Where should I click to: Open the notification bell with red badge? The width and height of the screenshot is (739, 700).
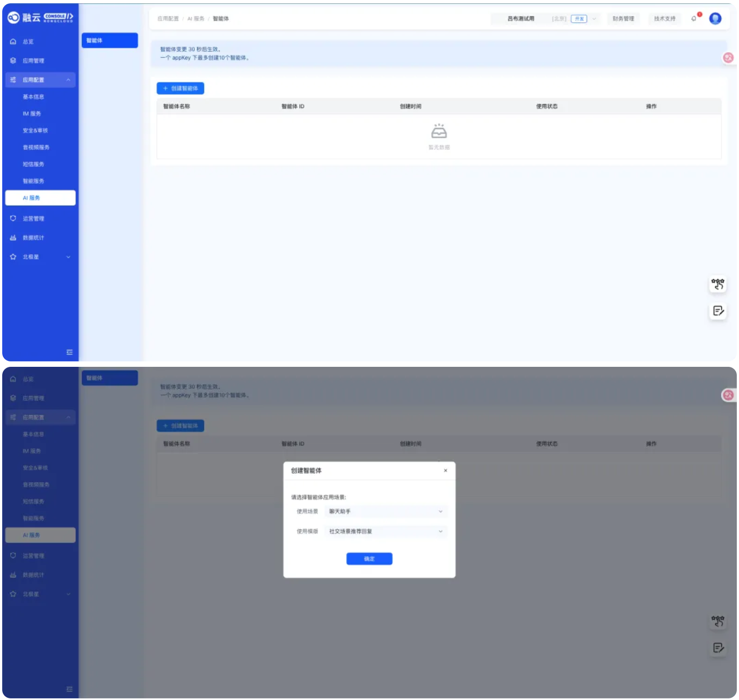[x=695, y=18]
